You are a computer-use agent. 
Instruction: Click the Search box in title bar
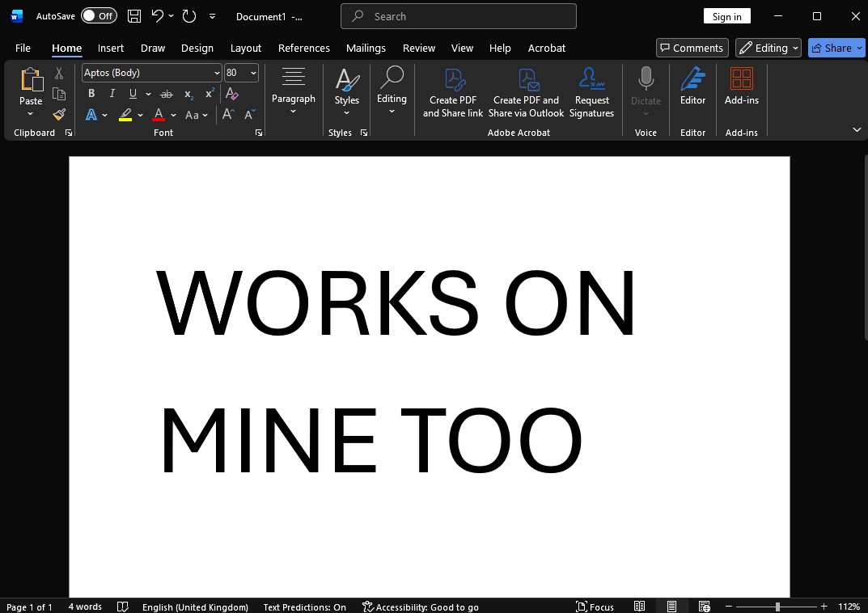(x=458, y=16)
